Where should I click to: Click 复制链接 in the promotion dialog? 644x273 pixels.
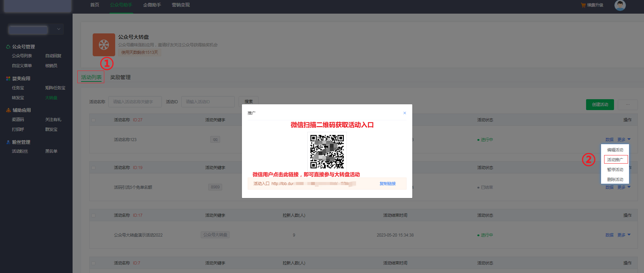click(388, 183)
